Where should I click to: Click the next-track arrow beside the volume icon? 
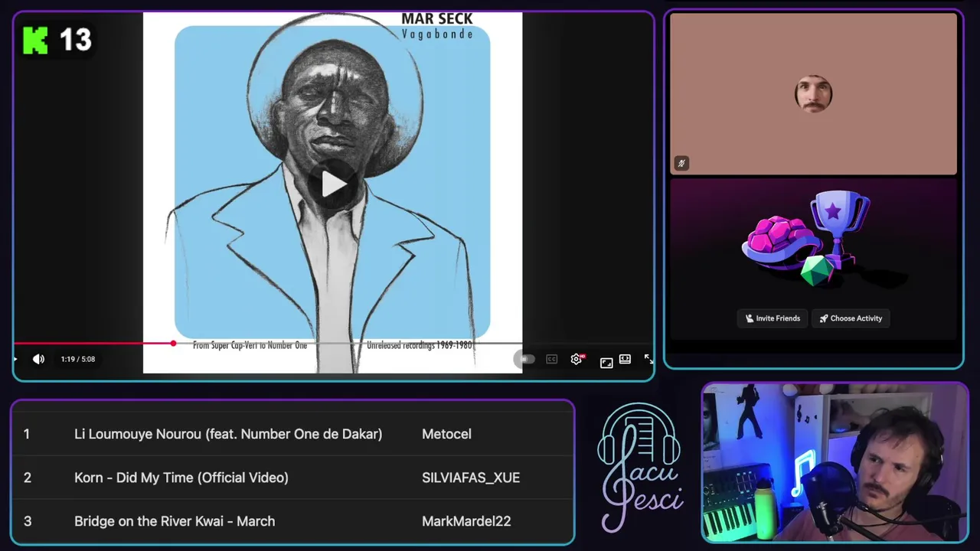(15, 359)
